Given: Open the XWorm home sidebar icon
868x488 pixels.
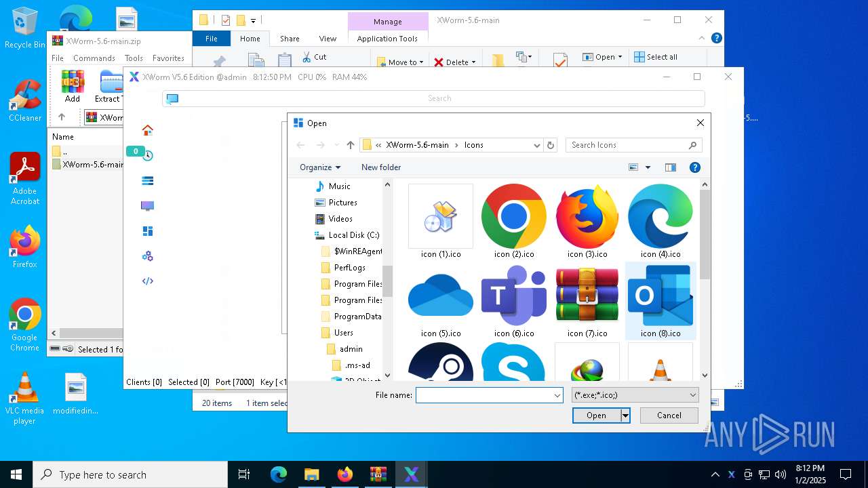Looking at the screenshot, I should pos(147,130).
